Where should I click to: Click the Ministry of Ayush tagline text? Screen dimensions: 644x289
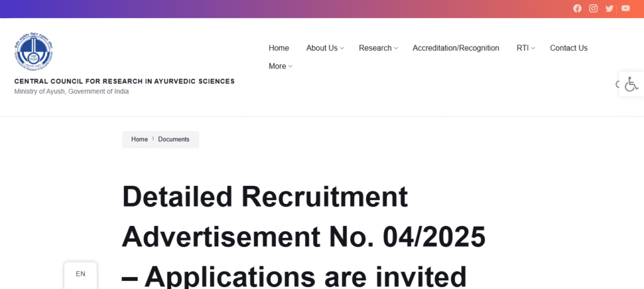tap(72, 91)
